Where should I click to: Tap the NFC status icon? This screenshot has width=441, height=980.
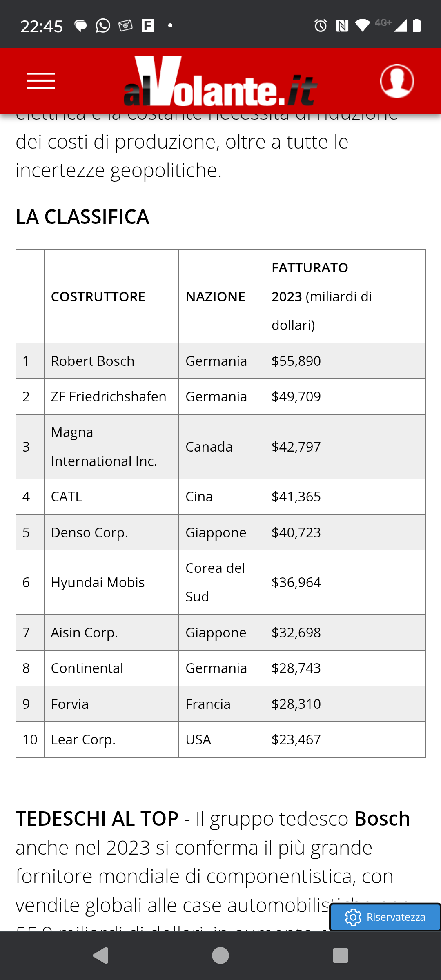[342, 26]
